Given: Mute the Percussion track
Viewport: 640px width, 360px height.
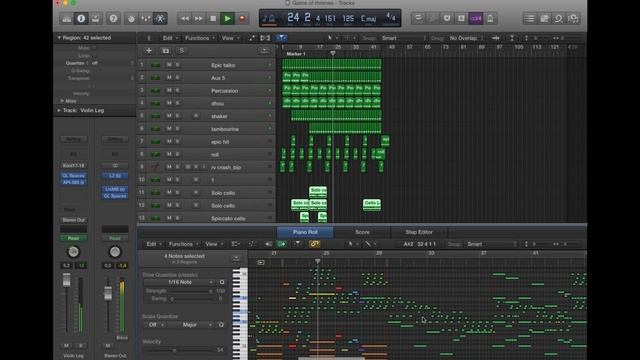Looking at the screenshot, I should click(169, 90).
